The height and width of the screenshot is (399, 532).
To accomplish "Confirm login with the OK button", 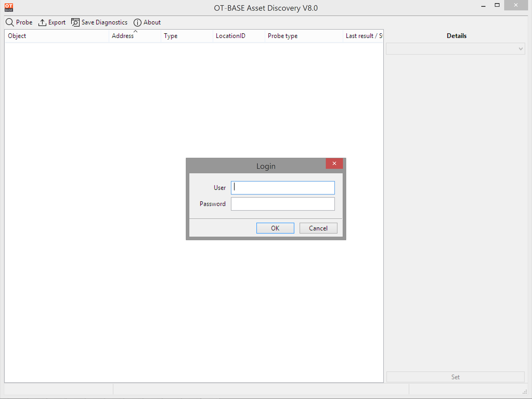I will pyautogui.click(x=275, y=228).
